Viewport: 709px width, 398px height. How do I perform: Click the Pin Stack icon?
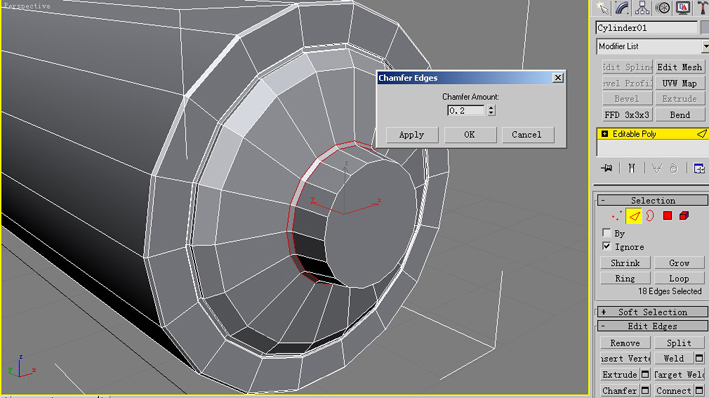point(607,168)
